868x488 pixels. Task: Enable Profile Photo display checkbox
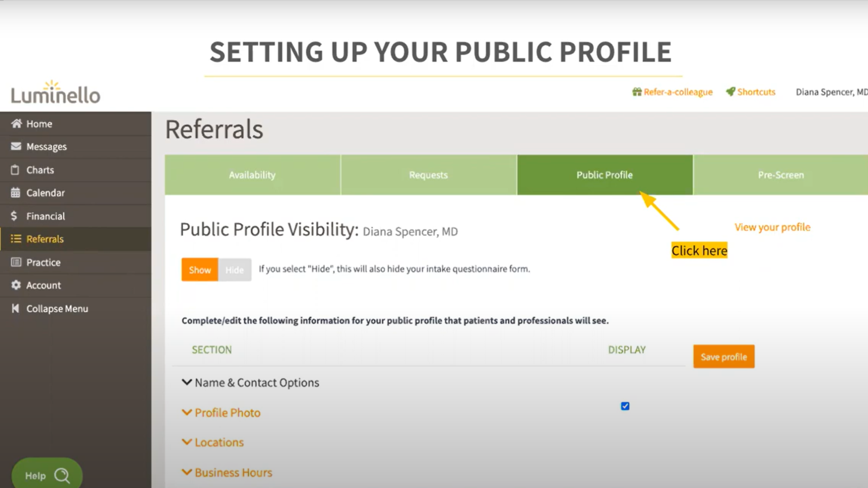click(625, 406)
